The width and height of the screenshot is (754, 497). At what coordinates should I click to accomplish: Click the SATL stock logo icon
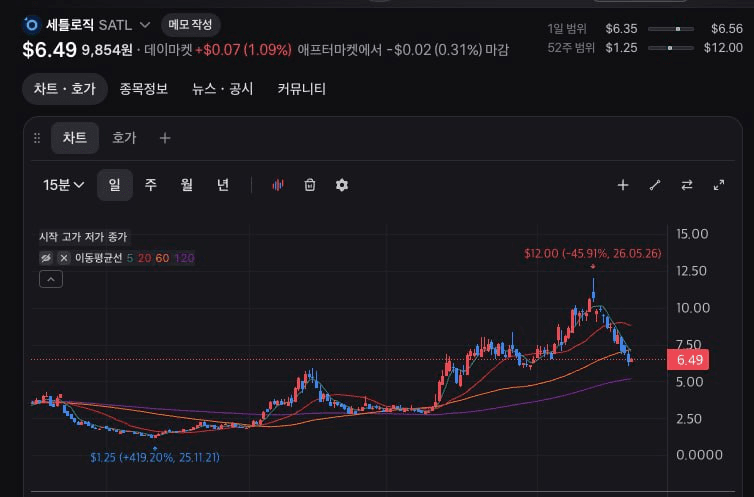pos(32,25)
